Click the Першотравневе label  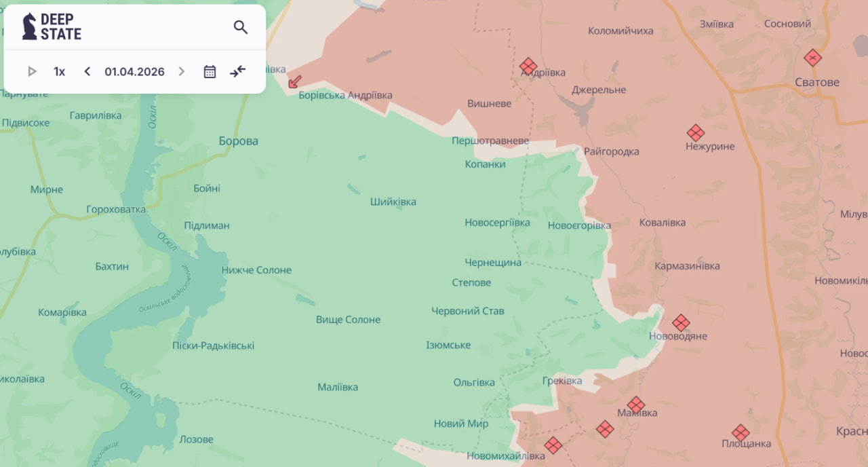(490, 141)
